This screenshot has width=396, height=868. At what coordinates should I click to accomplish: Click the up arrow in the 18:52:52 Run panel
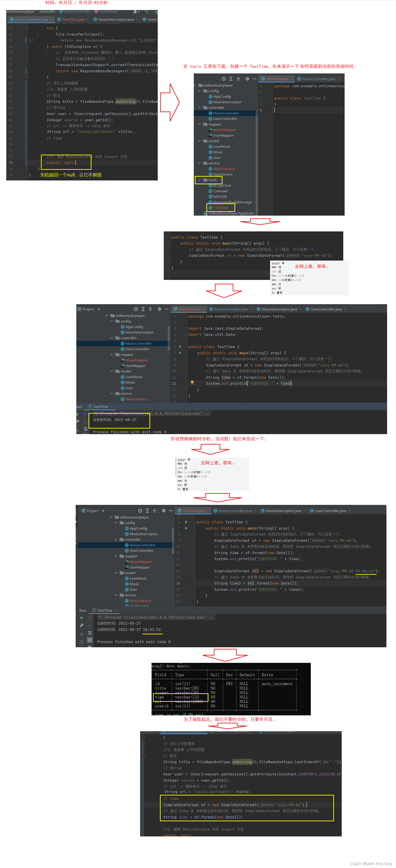(90, 618)
